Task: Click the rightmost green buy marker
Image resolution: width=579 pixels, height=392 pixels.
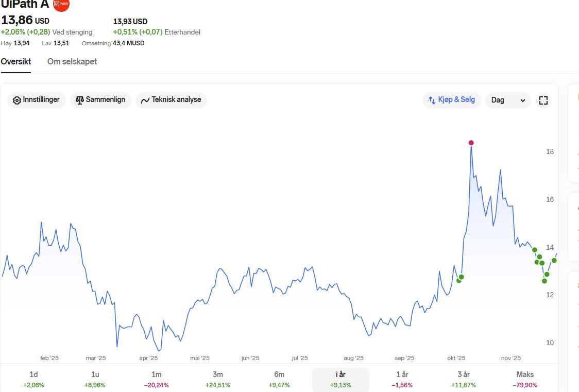Action: (554, 261)
